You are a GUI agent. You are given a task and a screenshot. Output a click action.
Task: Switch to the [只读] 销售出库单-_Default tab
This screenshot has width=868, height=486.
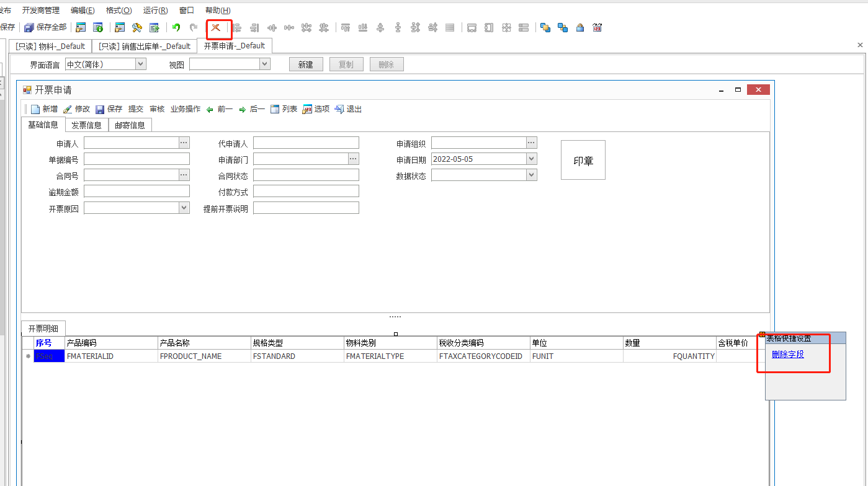[145, 46]
